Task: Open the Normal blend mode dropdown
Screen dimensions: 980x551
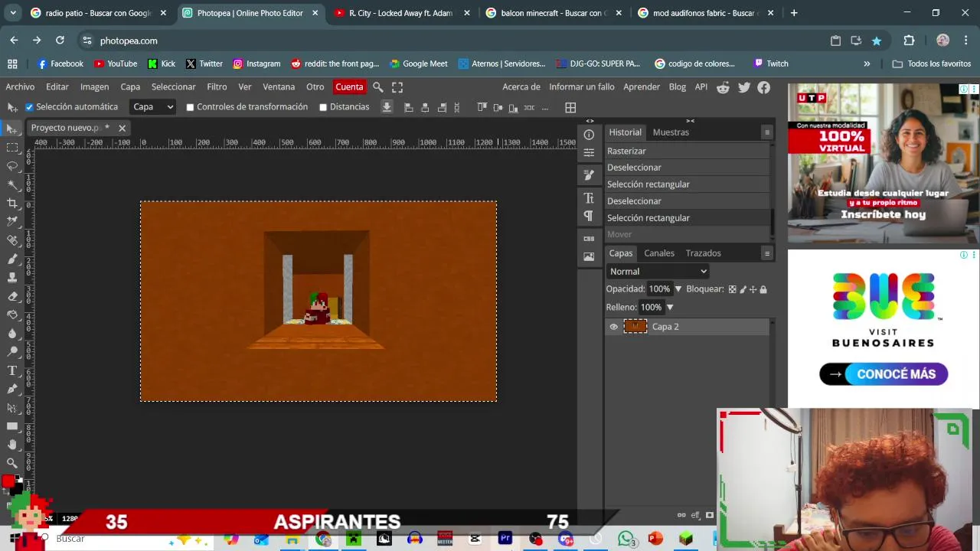Action: click(658, 272)
